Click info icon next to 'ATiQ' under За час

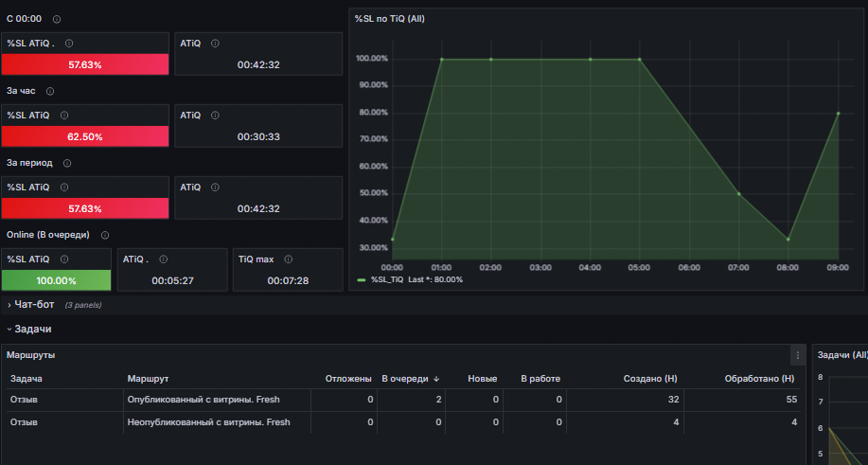click(215, 116)
